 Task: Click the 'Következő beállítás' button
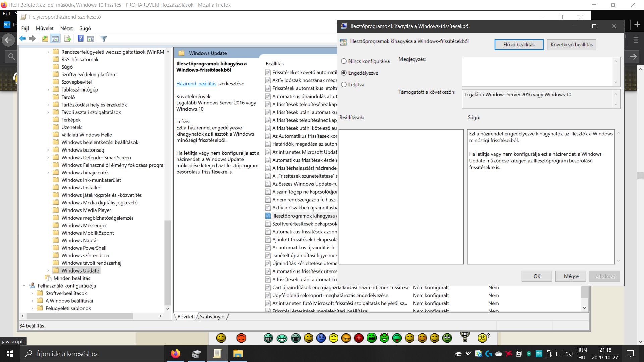(572, 45)
